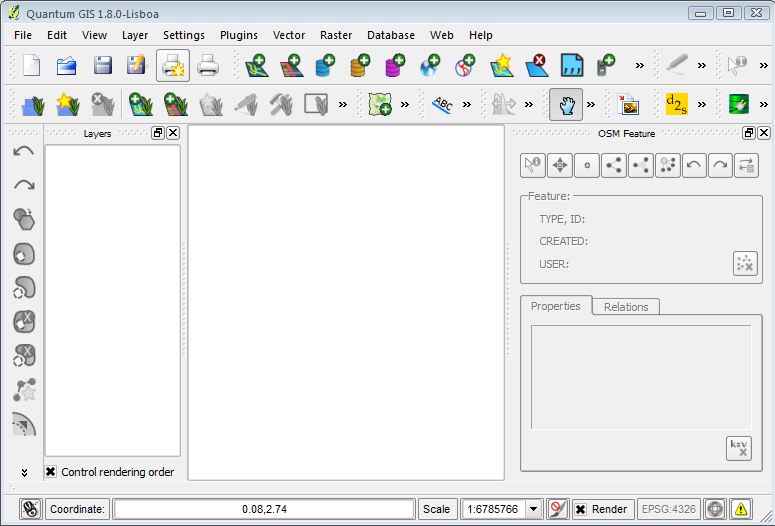Open the GPS tools icon
Screen dimensions: 775x526
pos(606,65)
